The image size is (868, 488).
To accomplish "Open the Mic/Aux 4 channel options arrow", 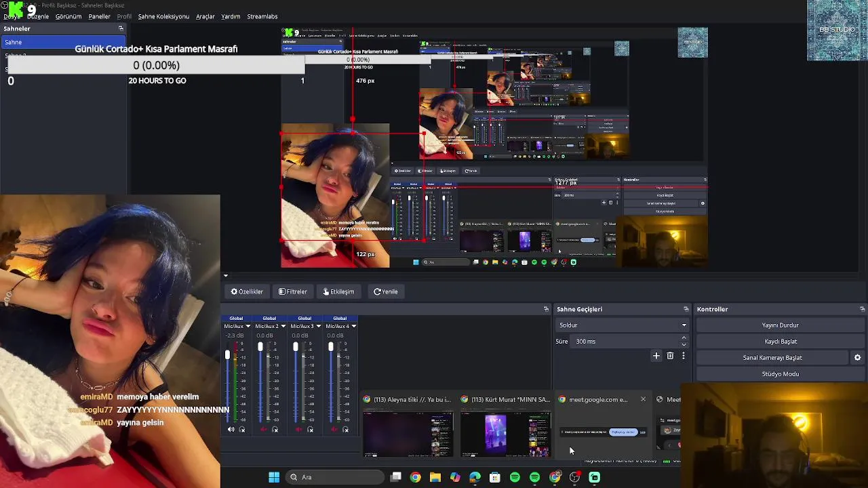I will click(353, 326).
